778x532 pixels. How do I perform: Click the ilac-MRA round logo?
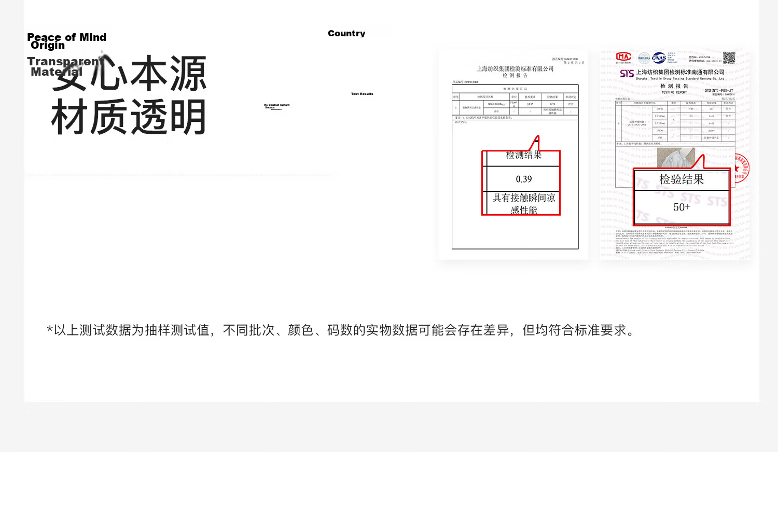pyautogui.click(x=644, y=58)
